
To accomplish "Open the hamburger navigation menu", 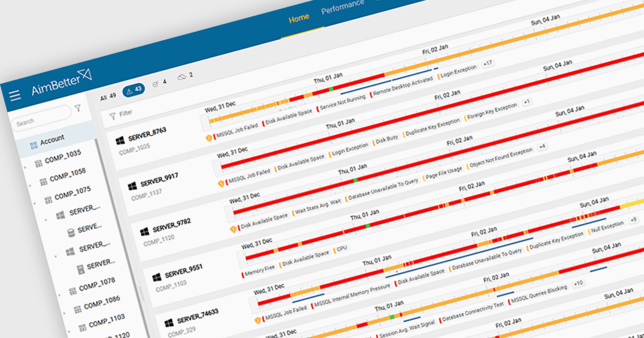I will coord(14,95).
